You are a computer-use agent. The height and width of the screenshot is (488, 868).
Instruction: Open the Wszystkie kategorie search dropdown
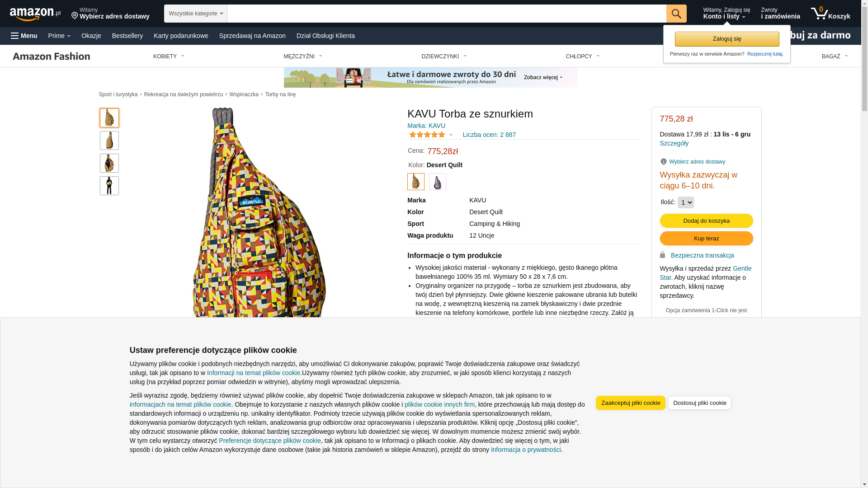pyautogui.click(x=195, y=14)
